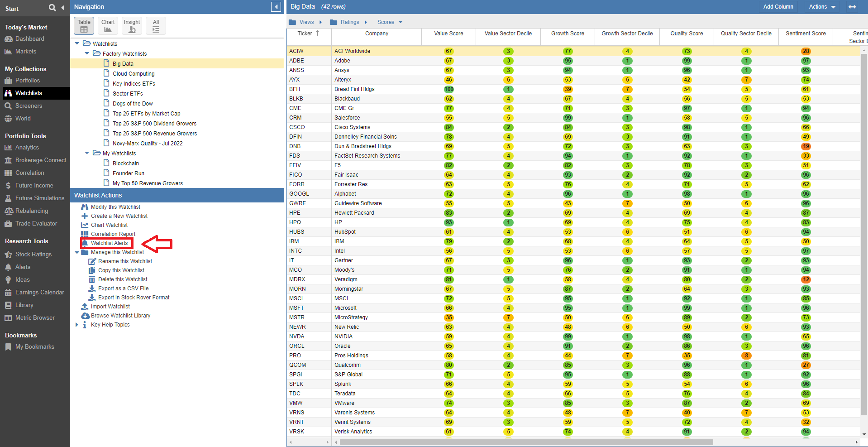
Task: Click the search magnifier icon next to Start
Action: (x=52, y=8)
